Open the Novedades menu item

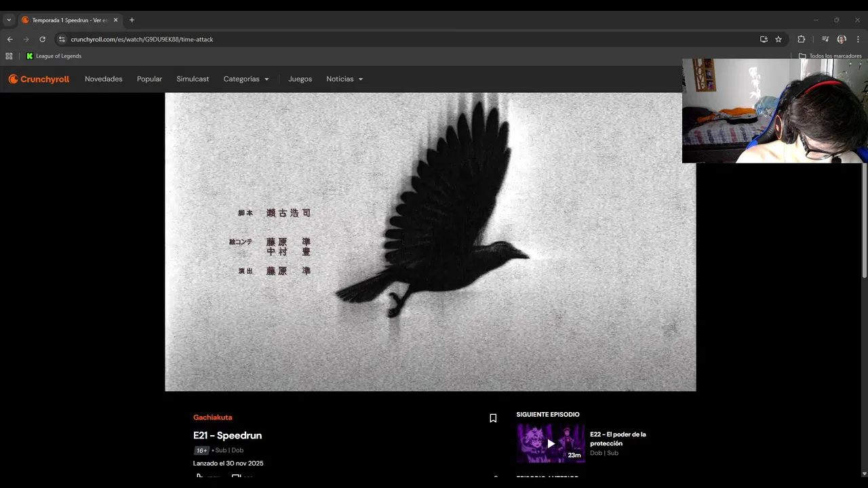click(104, 79)
